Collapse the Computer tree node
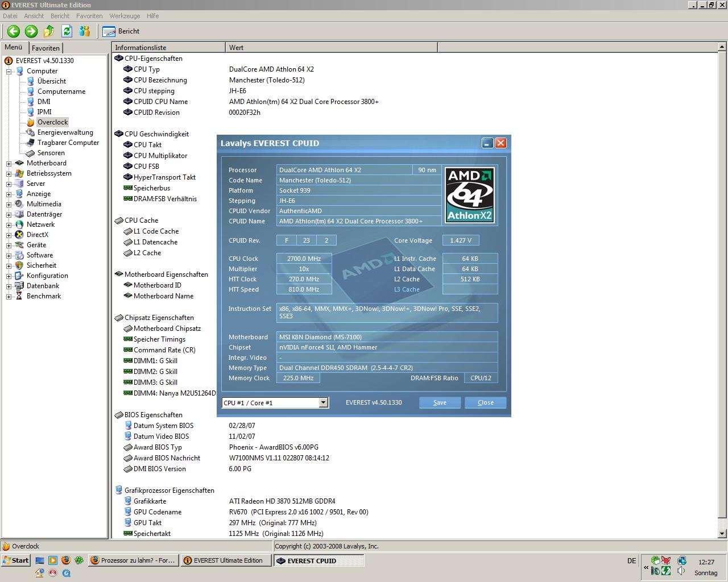This screenshot has width=728, height=582. tap(9, 72)
